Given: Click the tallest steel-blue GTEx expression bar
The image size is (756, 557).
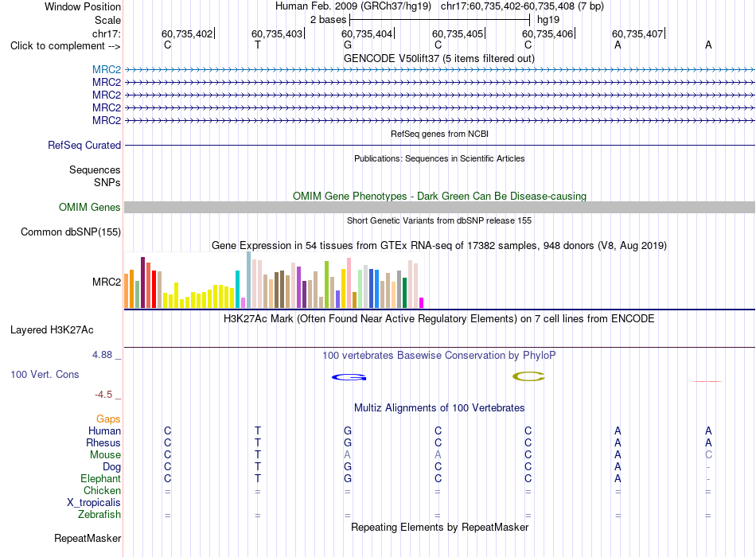Looking at the screenshot, I should (x=249, y=280).
